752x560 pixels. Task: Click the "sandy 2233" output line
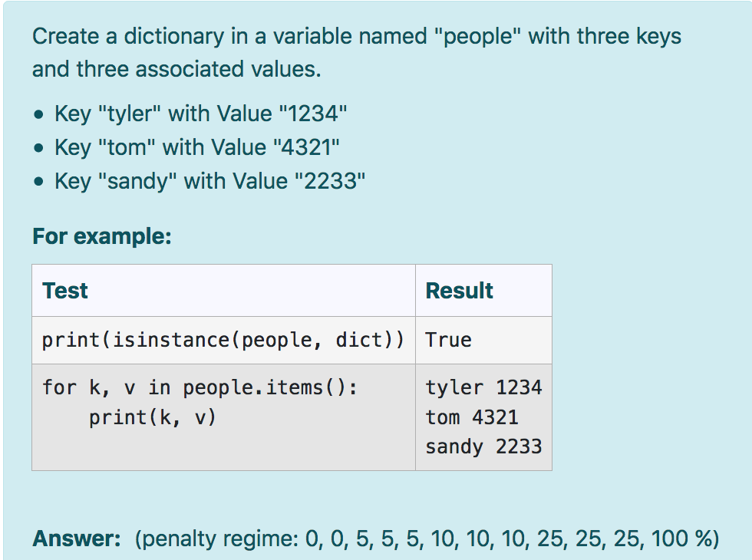pyautogui.click(x=482, y=446)
